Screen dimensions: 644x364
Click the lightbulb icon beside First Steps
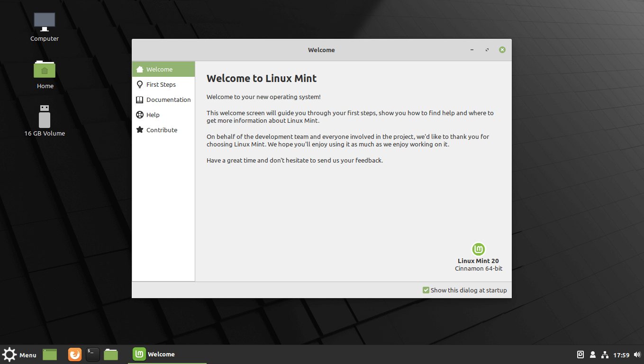point(140,84)
